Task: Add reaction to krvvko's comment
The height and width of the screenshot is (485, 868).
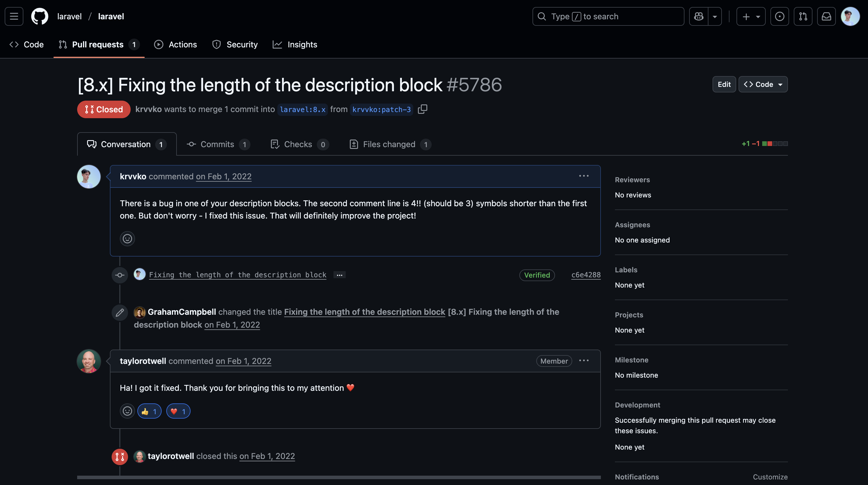Action: click(127, 239)
